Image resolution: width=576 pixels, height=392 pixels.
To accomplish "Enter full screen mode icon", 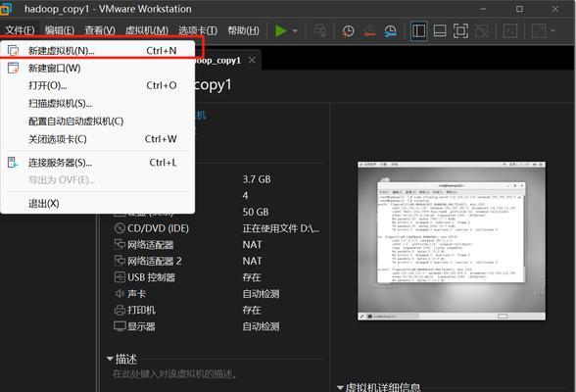I will point(460,30).
